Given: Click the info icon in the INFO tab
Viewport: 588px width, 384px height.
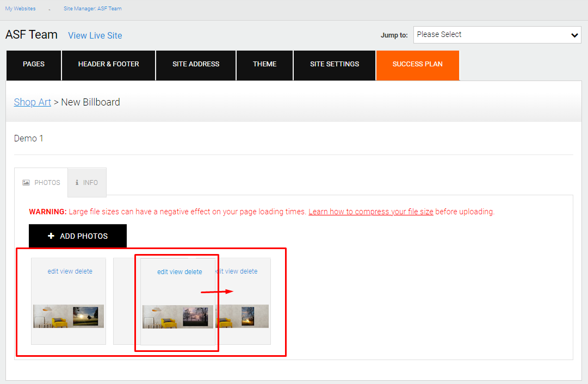Looking at the screenshot, I should click(x=77, y=182).
